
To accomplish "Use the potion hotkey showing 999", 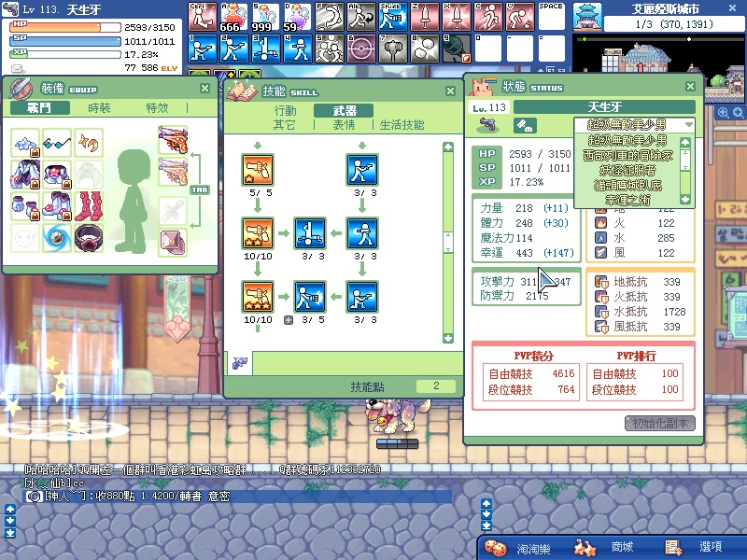I will pyautogui.click(x=265, y=17).
